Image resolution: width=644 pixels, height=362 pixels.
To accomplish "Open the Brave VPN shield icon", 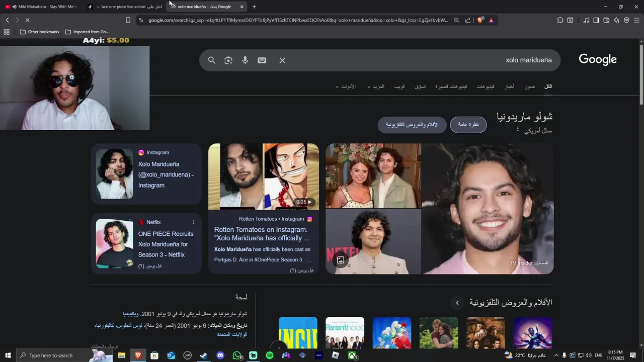I will (x=626, y=20).
